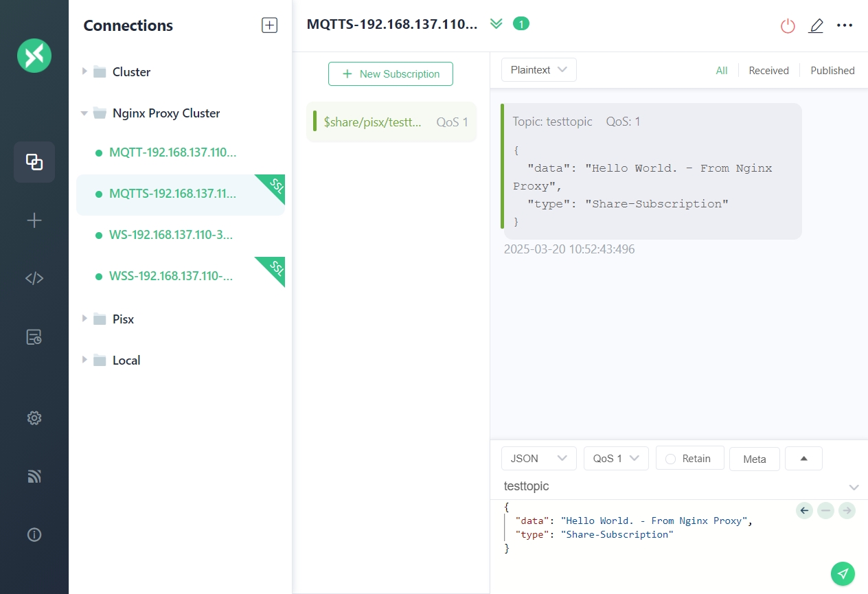Open Settings gear in left sidebar
The width and height of the screenshot is (868, 594).
[34, 418]
